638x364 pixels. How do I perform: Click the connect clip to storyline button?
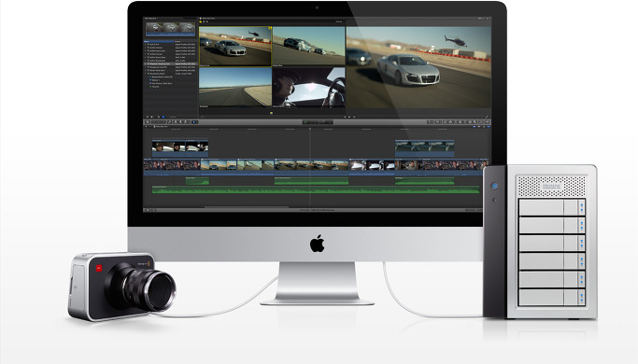click(x=176, y=122)
